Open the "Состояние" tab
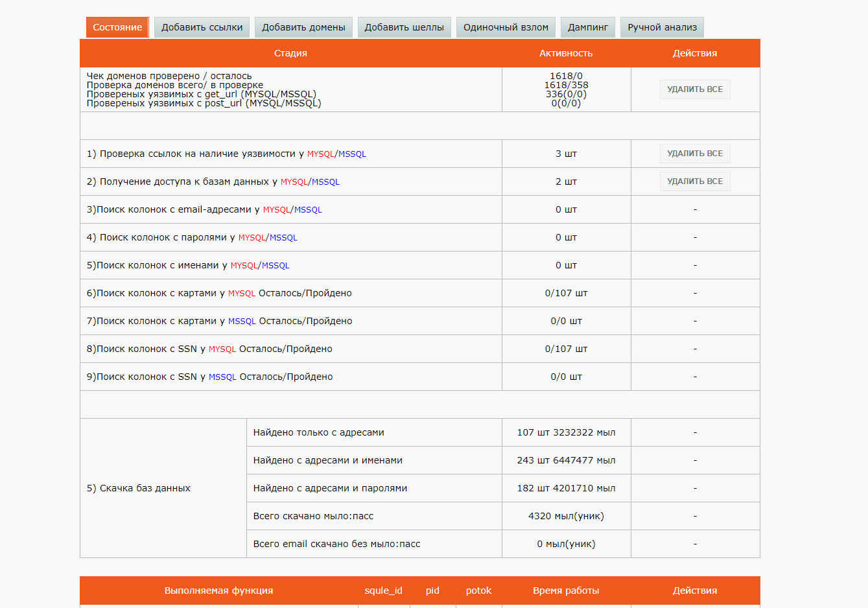This screenshot has height=608, width=868. point(117,27)
